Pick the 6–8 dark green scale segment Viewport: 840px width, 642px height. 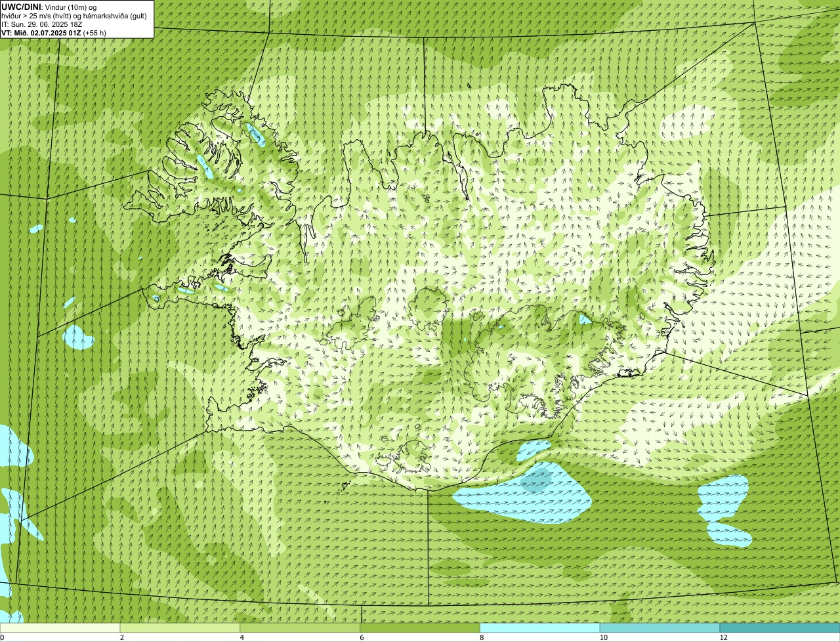[420, 628]
